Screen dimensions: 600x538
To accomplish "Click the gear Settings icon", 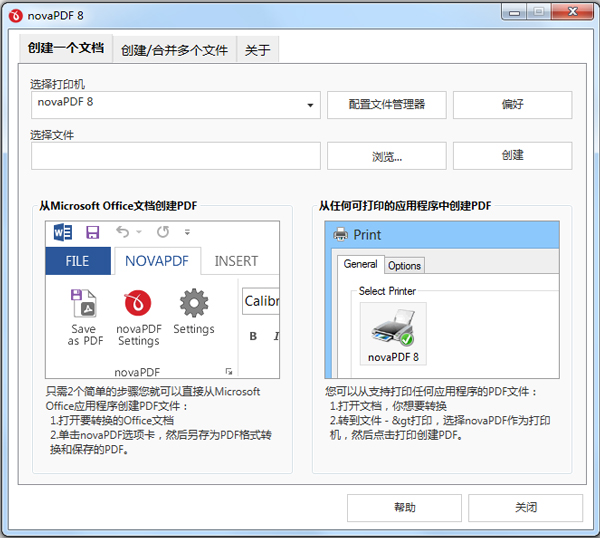I will (194, 303).
